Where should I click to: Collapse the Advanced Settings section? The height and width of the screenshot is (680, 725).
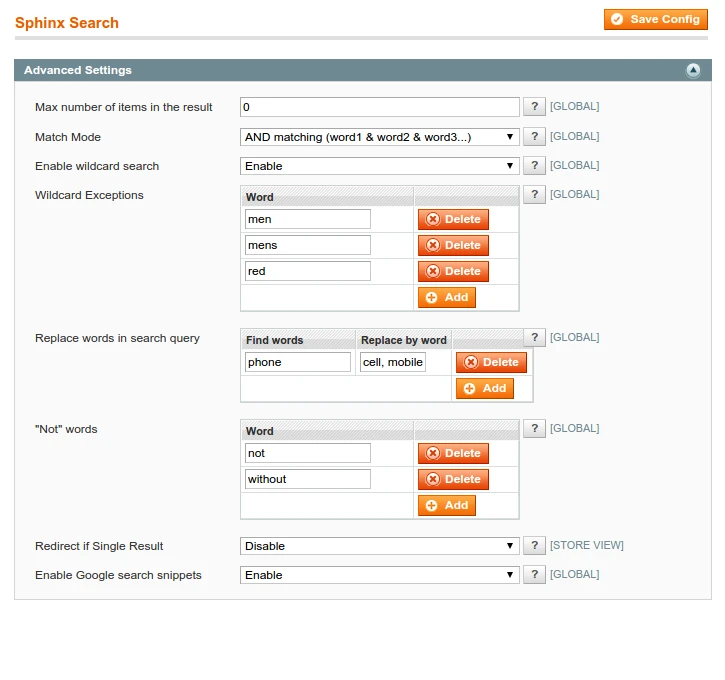(x=692, y=71)
